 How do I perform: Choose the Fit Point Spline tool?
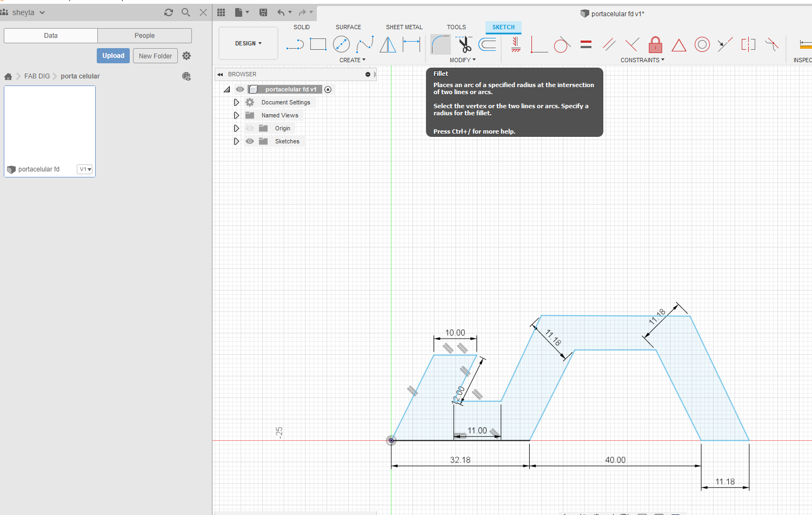(x=365, y=44)
